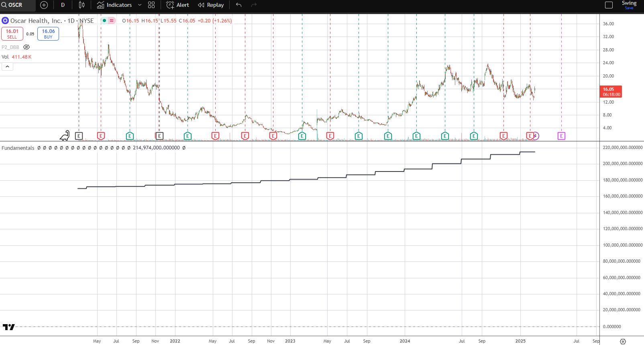Click the TradingView logo at bottom left
This screenshot has width=644, height=345.
pyautogui.click(x=8, y=327)
